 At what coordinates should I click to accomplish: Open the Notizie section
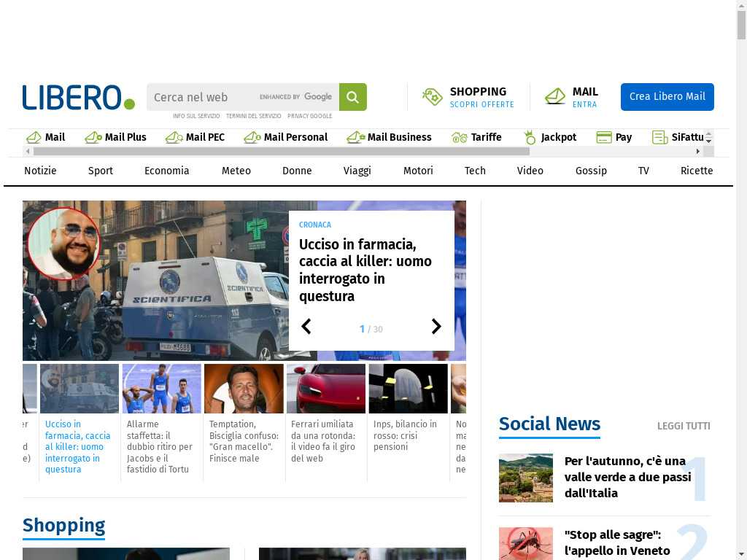[41, 171]
